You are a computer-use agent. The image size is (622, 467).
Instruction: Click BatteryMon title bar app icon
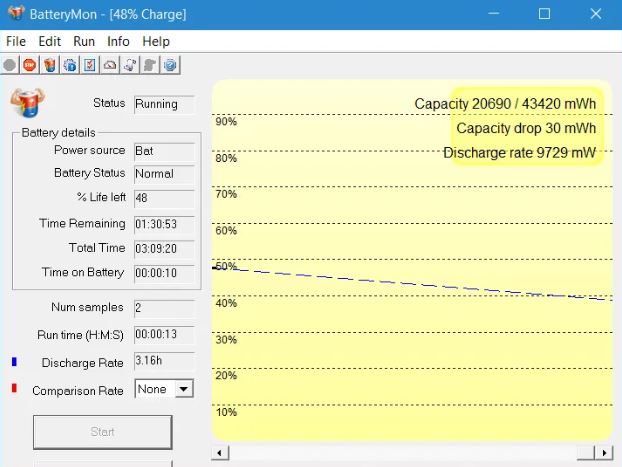point(16,13)
